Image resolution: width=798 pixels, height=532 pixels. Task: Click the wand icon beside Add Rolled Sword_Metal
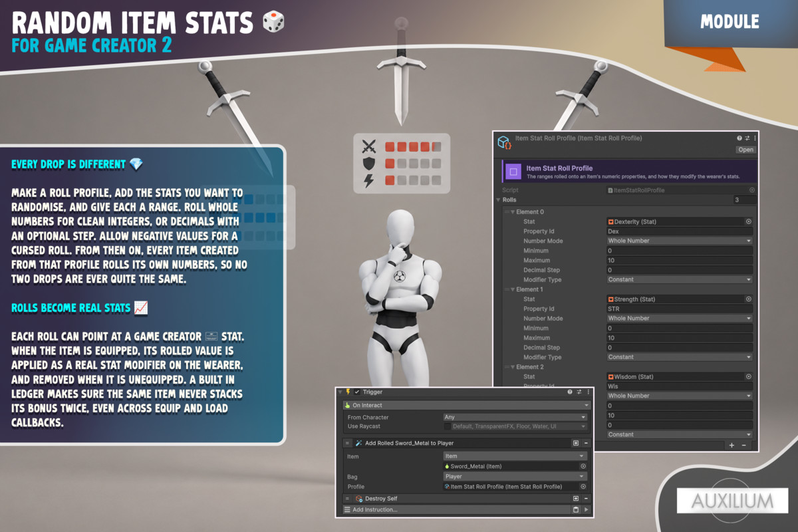358,443
